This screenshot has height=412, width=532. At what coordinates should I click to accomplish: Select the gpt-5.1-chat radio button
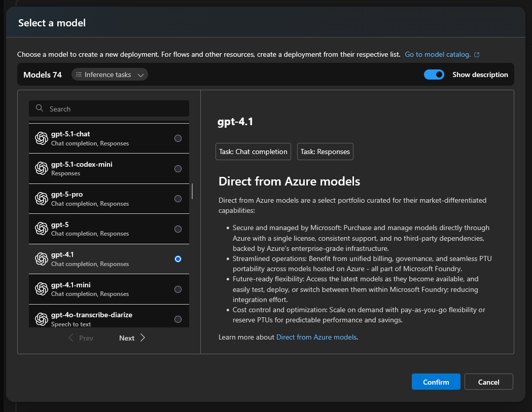pos(178,138)
